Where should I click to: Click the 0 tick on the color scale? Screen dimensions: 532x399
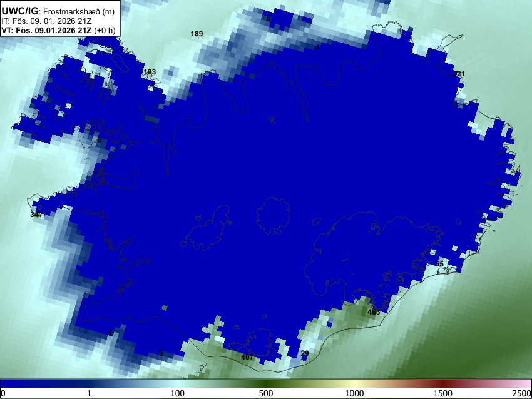pos(3,393)
